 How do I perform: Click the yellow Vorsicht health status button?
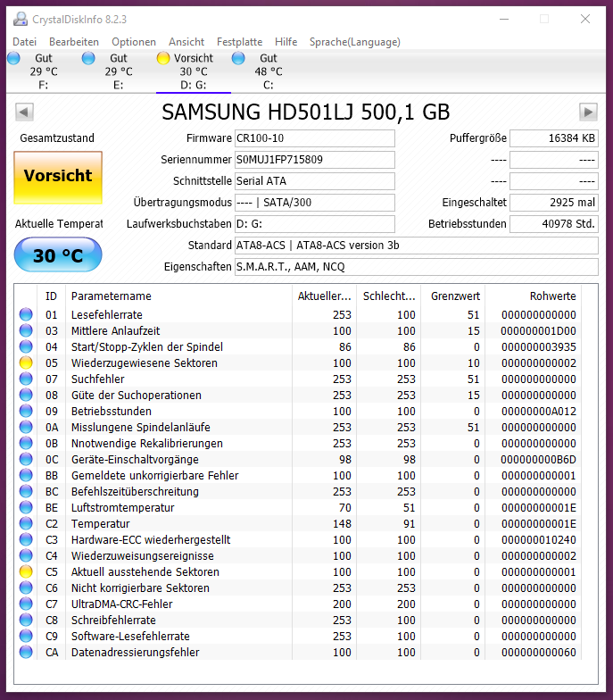coord(58,177)
